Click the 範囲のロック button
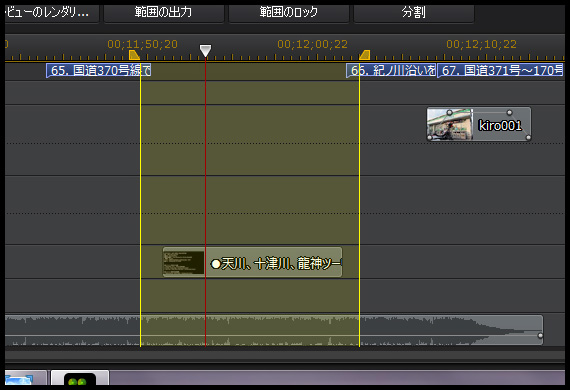The image size is (570, 390). point(289,13)
